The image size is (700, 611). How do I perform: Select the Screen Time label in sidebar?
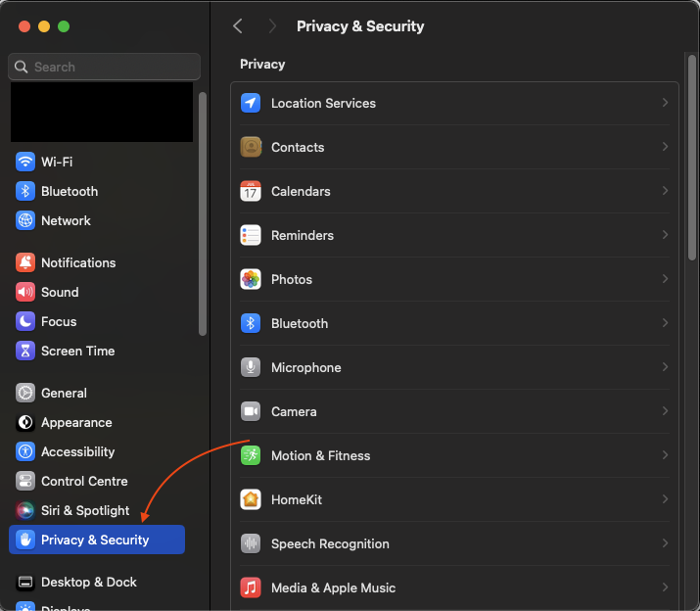(77, 352)
